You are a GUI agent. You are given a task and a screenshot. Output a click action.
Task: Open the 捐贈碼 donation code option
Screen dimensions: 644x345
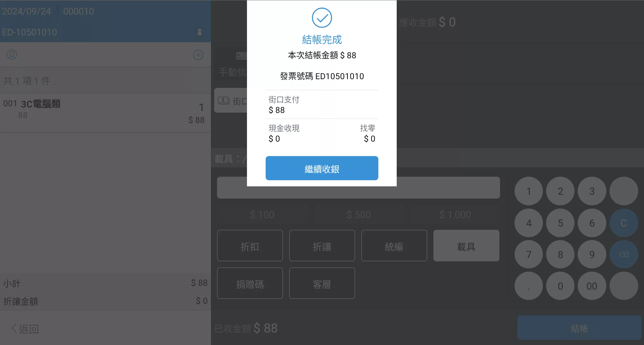coord(250,283)
